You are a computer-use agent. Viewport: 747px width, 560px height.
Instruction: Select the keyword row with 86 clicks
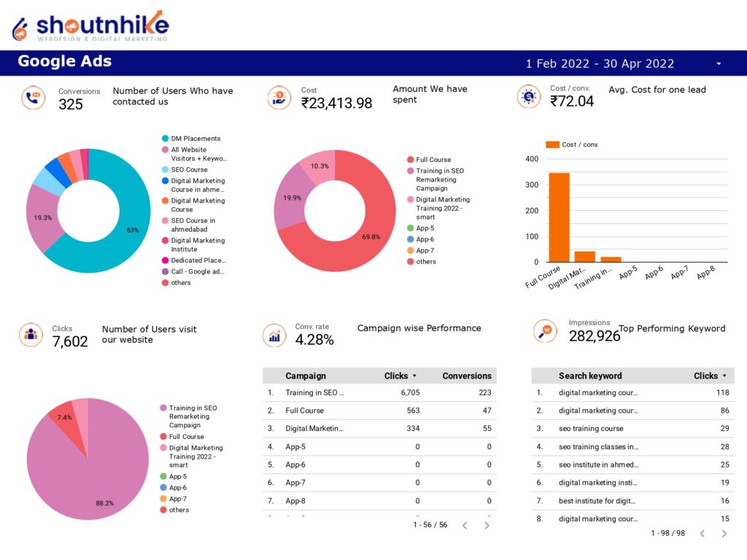pyautogui.click(x=632, y=411)
